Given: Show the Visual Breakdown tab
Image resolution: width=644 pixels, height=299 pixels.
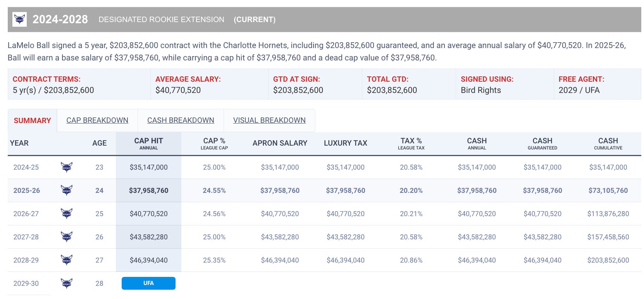Looking at the screenshot, I should pyautogui.click(x=269, y=120).
